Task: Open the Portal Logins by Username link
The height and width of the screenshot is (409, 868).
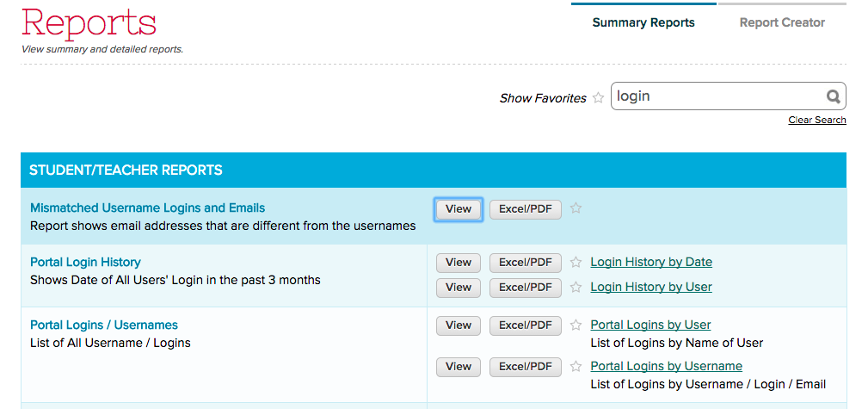Action: pyautogui.click(x=666, y=367)
